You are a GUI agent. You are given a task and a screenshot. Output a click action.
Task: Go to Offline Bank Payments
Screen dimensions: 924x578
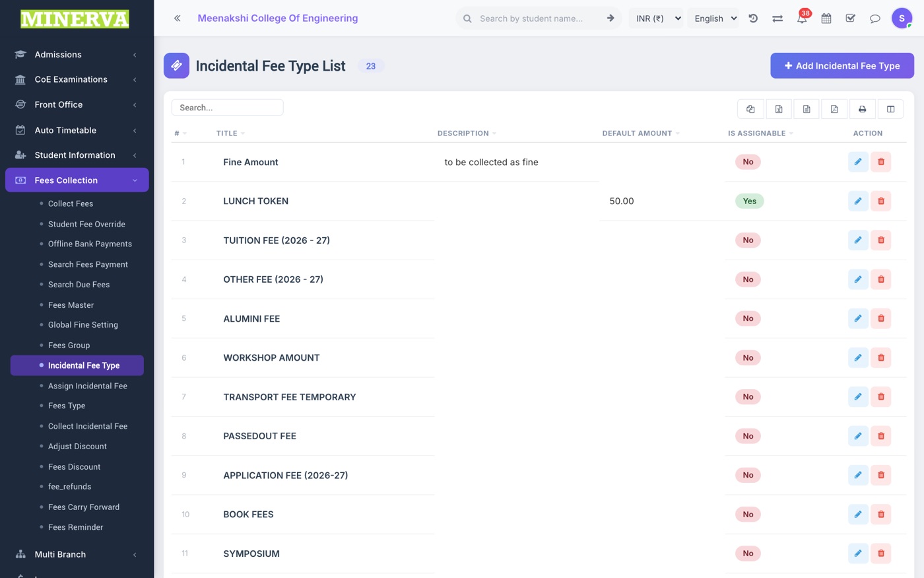point(90,244)
